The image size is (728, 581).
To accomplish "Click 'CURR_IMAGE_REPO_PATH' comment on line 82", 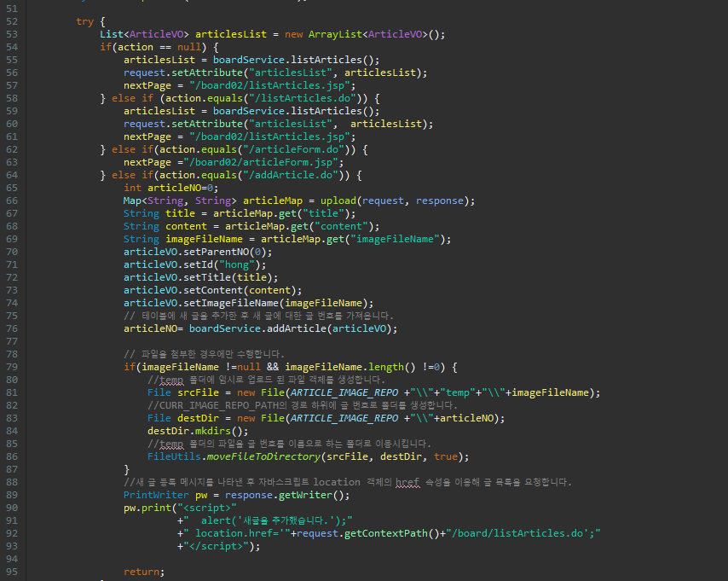I will coord(219,405).
